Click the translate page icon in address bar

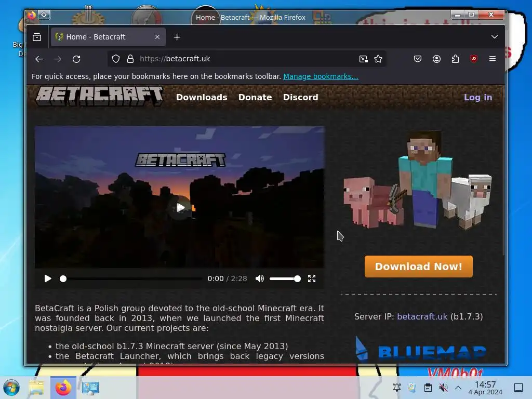(x=363, y=59)
